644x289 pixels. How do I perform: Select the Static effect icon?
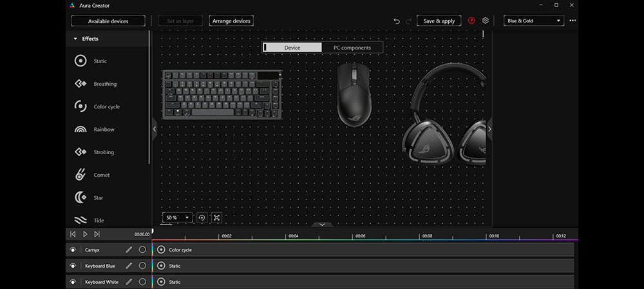(80, 61)
